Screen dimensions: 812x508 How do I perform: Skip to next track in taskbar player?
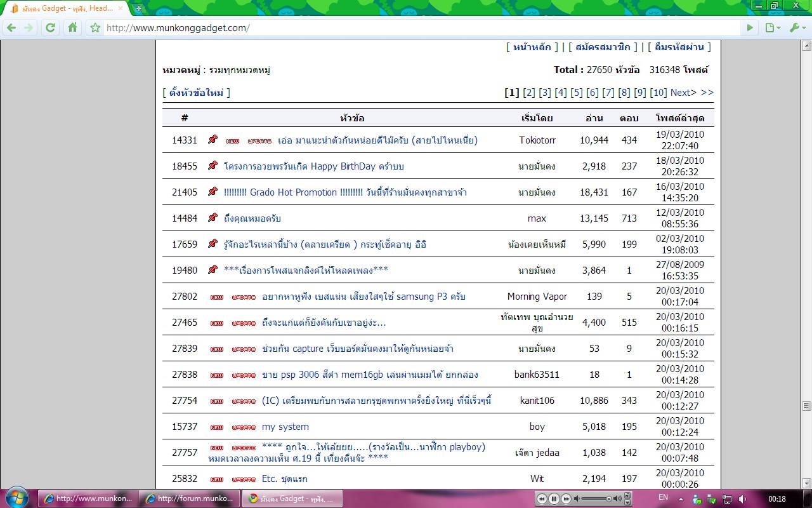(566, 498)
